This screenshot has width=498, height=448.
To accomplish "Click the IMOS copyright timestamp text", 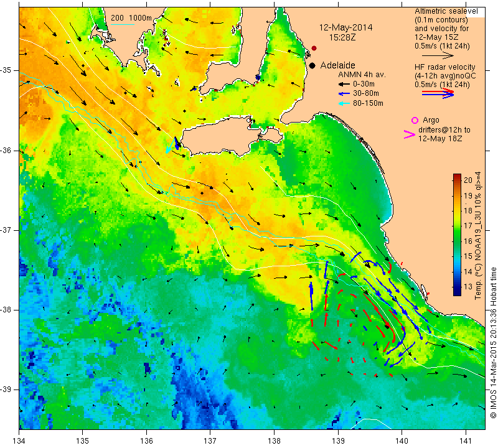I will 493,343.
